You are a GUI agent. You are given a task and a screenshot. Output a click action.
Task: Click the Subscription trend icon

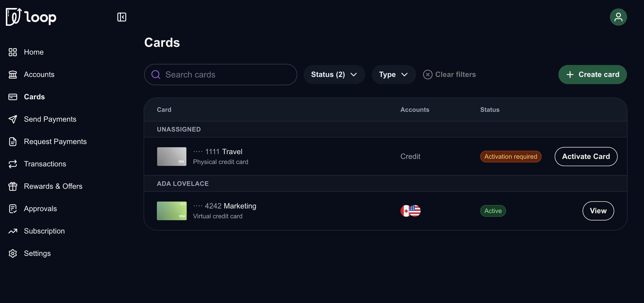pyautogui.click(x=13, y=231)
